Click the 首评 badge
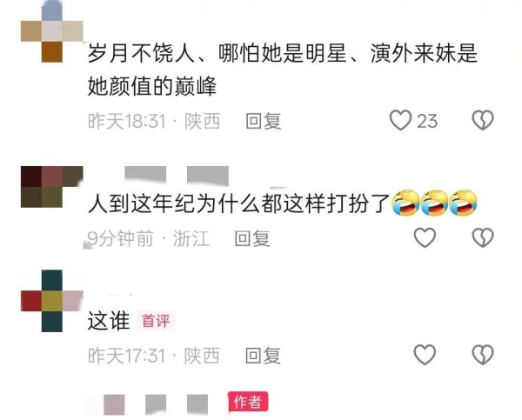The image size is (522, 420). (156, 321)
